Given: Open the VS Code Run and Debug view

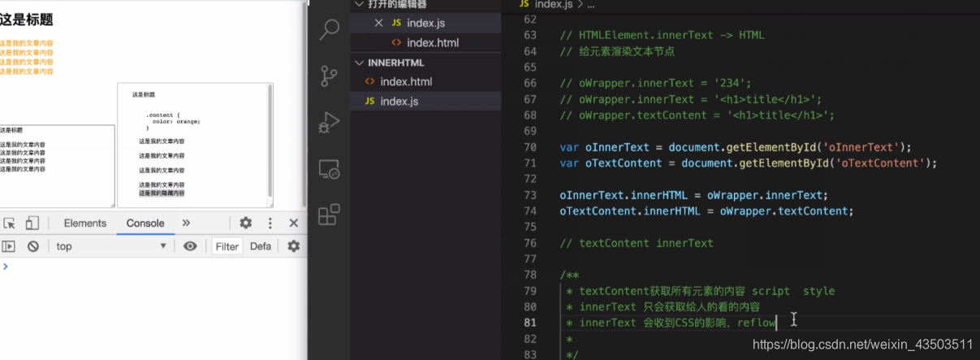Looking at the screenshot, I should 329,123.
